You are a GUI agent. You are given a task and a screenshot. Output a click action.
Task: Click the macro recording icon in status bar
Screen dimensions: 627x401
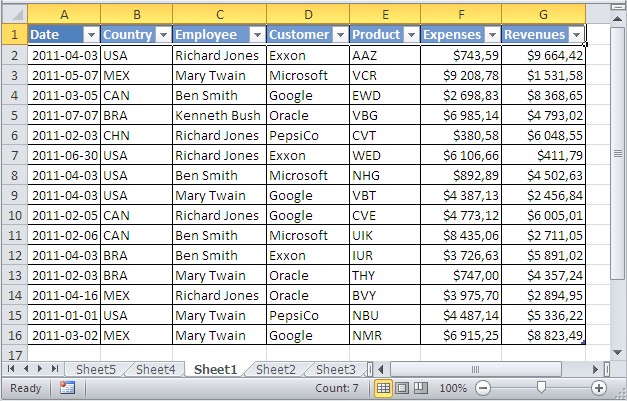coord(67,387)
